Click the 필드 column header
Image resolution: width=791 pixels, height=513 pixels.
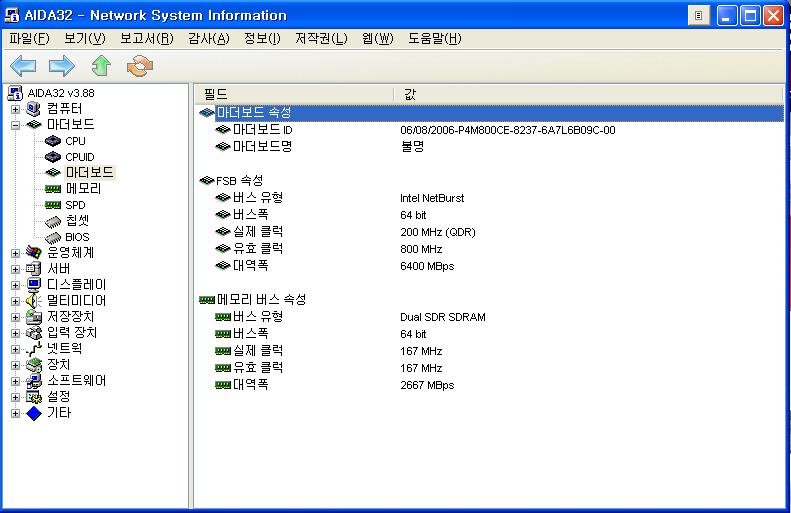click(295, 94)
